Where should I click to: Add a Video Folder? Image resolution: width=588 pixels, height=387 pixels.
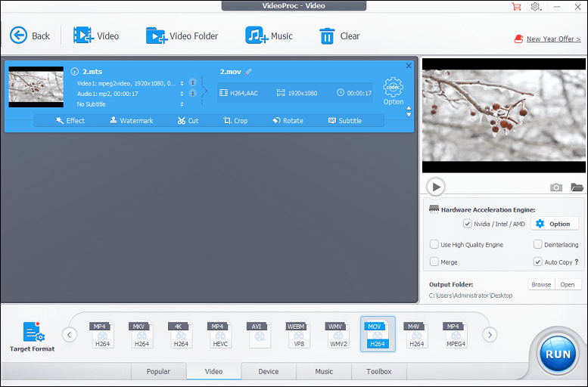click(182, 36)
